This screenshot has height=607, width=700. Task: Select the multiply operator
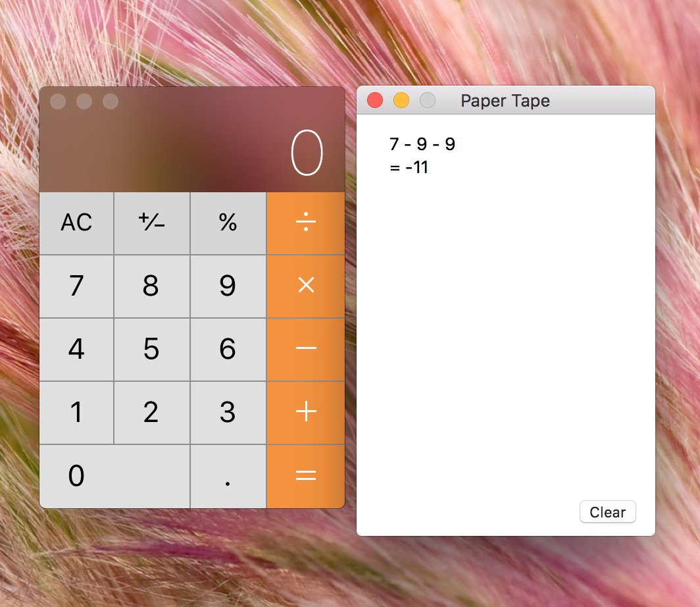(x=306, y=286)
